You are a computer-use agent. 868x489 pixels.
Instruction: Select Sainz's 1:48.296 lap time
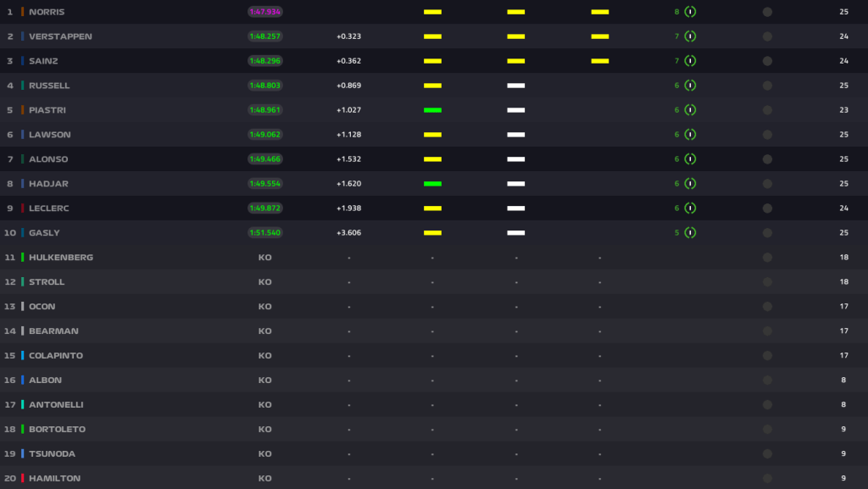tap(265, 61)
